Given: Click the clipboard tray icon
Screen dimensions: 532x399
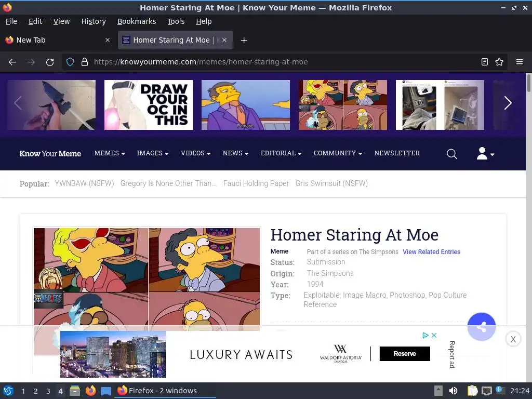Looking at the screenshot, I should pos(472,391).
